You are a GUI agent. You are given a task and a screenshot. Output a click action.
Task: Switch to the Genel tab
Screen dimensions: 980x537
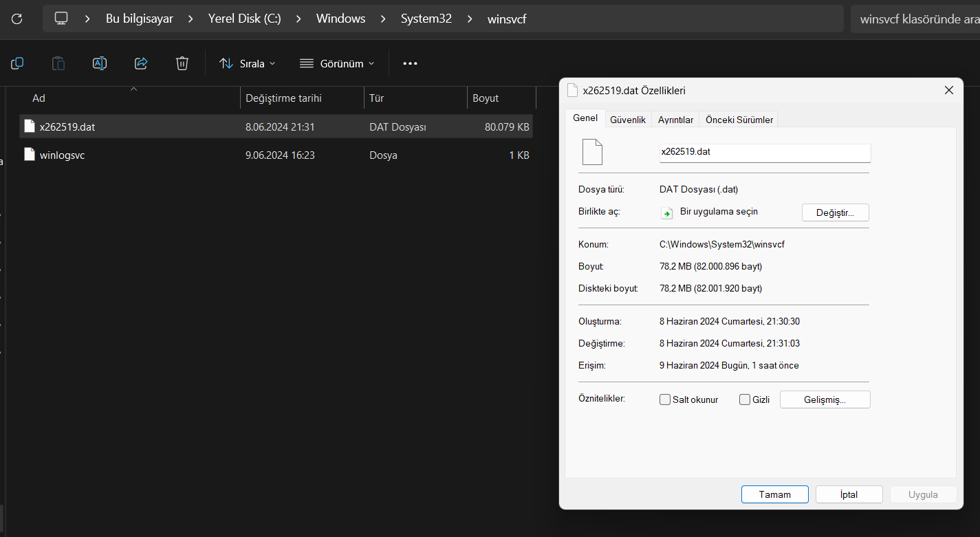click(585, 118)
